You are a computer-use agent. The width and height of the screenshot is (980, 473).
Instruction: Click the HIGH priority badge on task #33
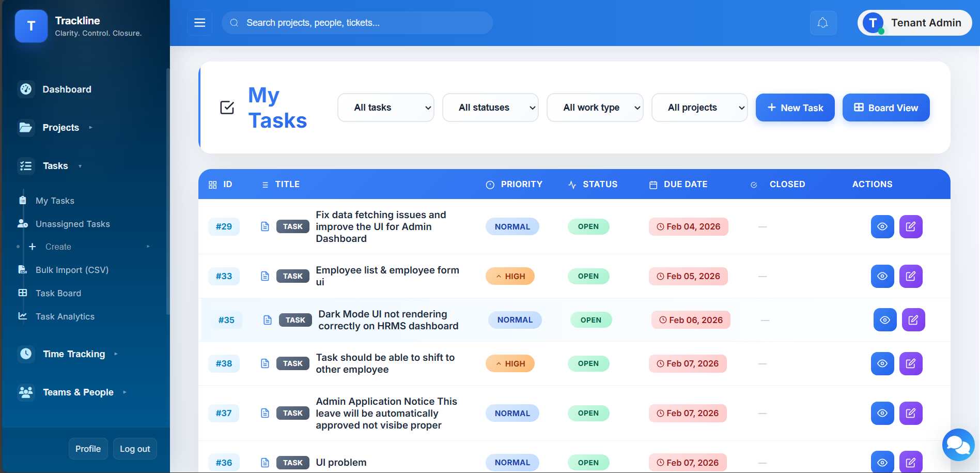510,276
